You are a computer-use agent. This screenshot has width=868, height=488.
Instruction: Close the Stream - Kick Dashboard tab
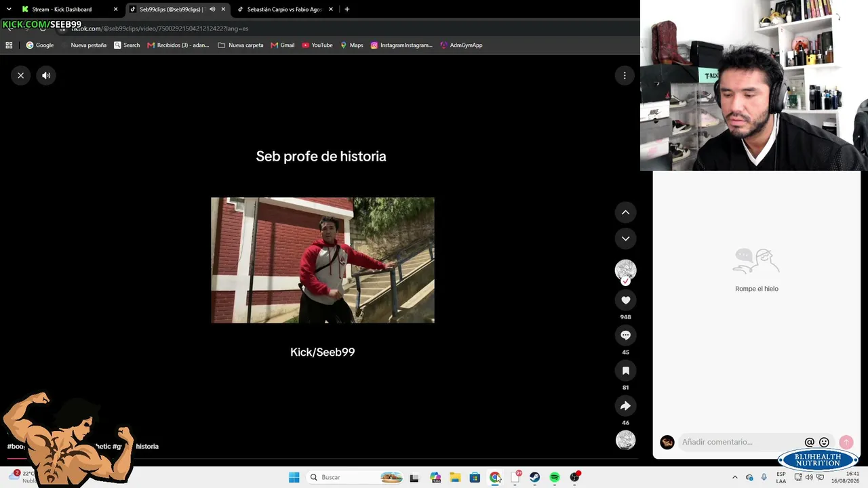(115, 9)
